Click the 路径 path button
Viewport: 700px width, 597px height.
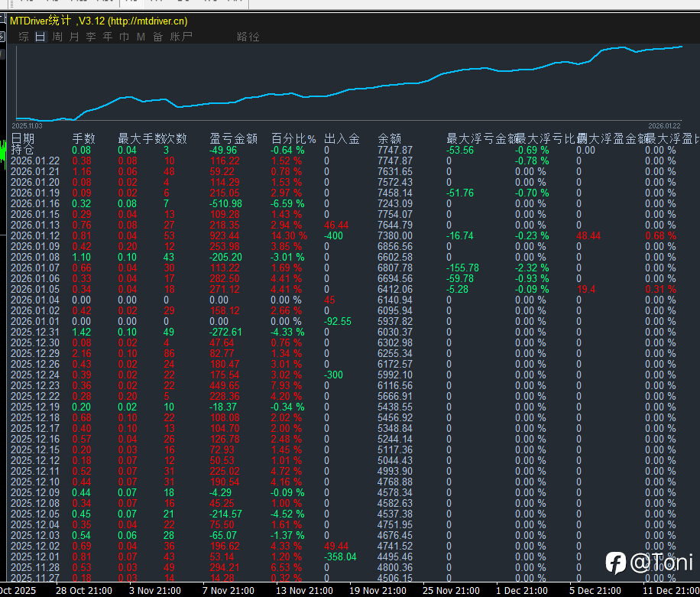pyautogui.click(x=248, y=37)
